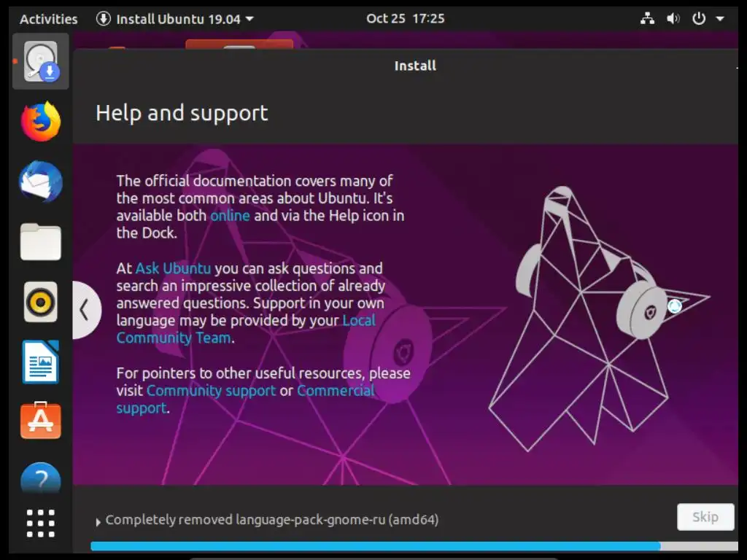Click the Install window title

[x=415, y=66]
